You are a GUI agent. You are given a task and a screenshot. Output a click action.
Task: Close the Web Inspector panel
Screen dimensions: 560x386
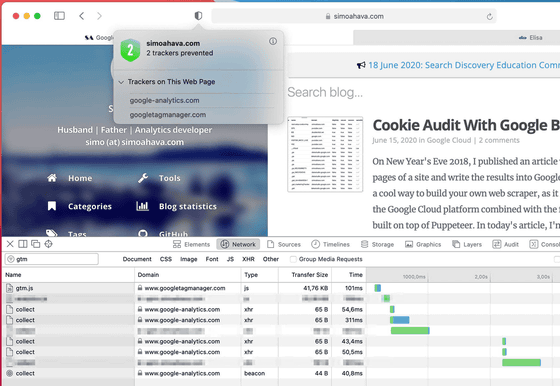10,244
